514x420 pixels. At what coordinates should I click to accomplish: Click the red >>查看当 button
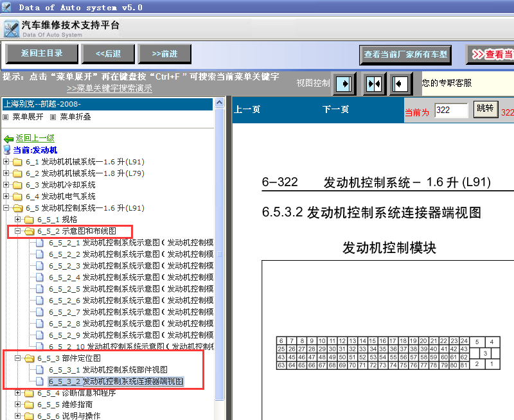[x=490, y=55]
